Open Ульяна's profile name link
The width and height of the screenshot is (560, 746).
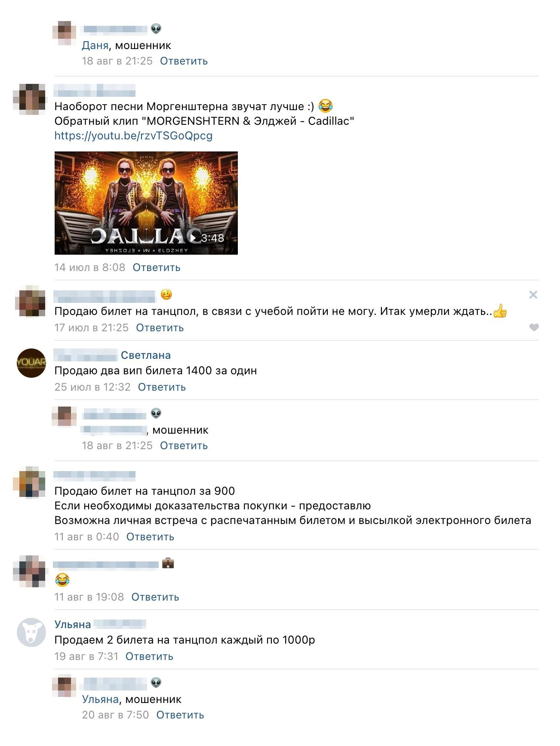[73, 624]
